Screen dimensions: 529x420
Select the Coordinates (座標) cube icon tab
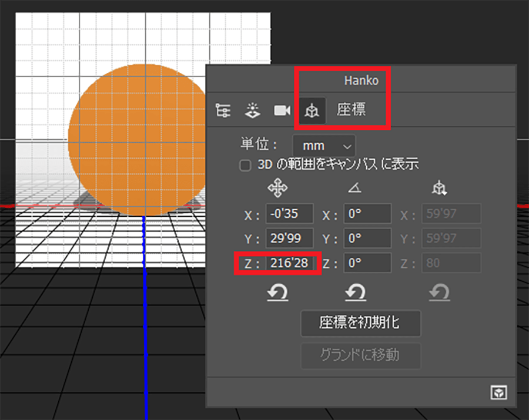click(x=312, y=110)
